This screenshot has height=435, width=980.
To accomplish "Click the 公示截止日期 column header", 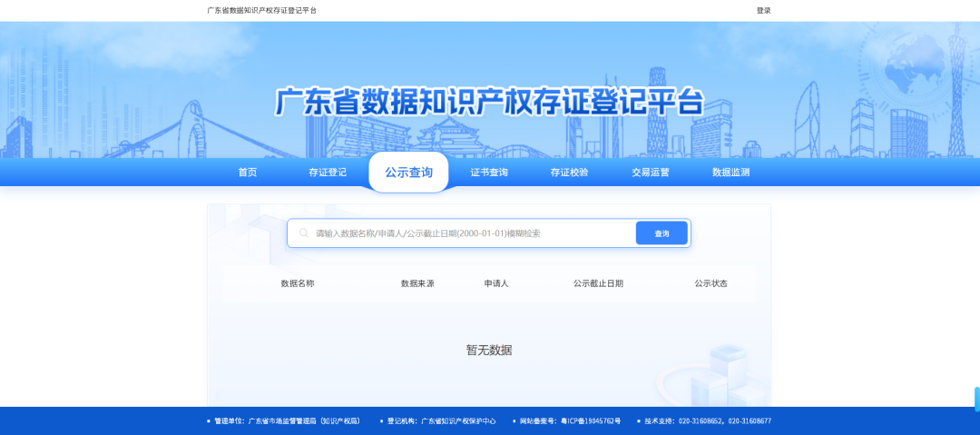I will (x=598, y=283).
